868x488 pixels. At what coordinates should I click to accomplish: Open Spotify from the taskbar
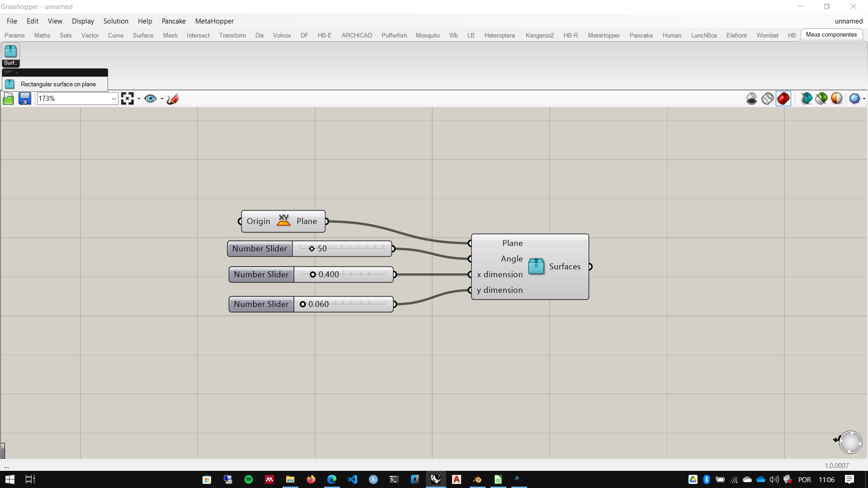click(x=249, y=479)
